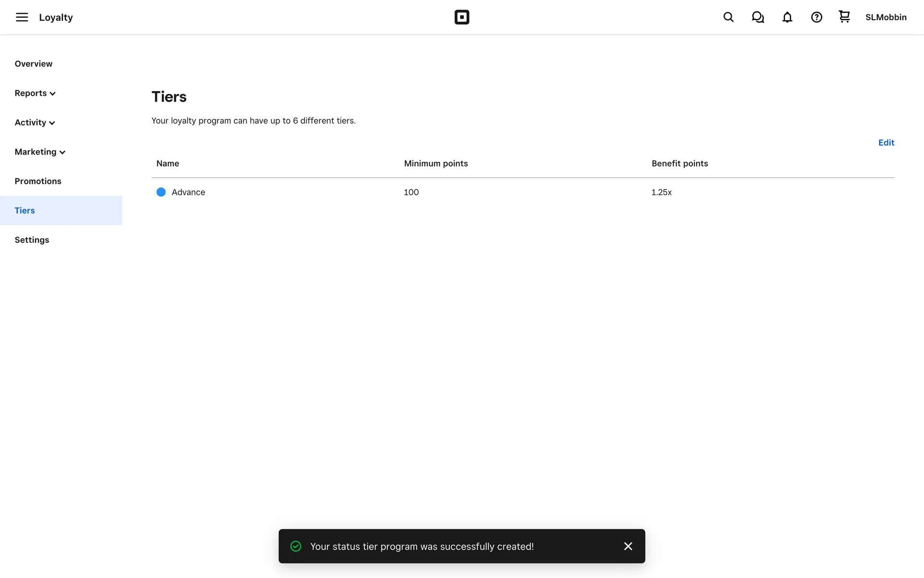The height and width of the screenshot is (578, 924).
Task: Open notifications bell icon
Action: coord(787,17)
